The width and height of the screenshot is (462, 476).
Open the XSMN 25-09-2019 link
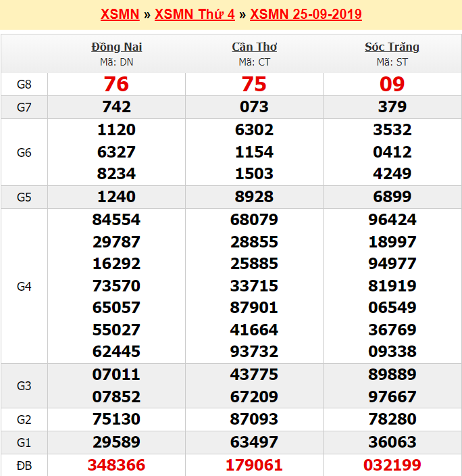[306, 14]
